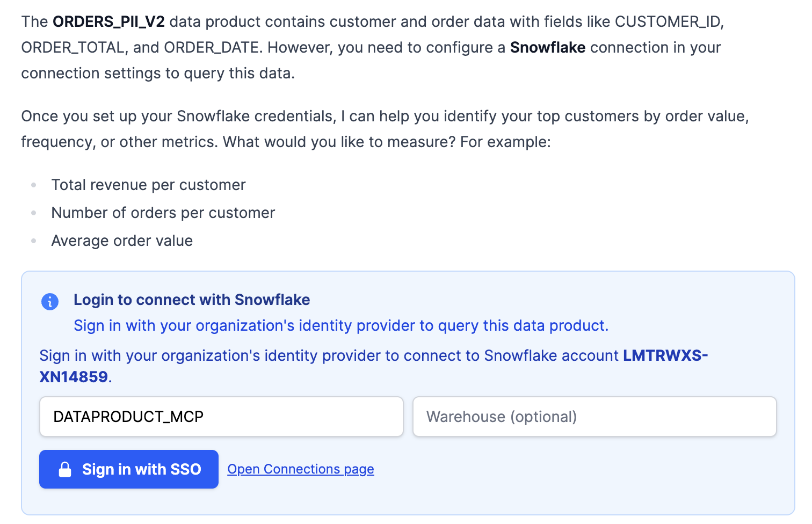Click the padlock inside the blue sign-in button
812x524 pixels.
coord(66,469)
